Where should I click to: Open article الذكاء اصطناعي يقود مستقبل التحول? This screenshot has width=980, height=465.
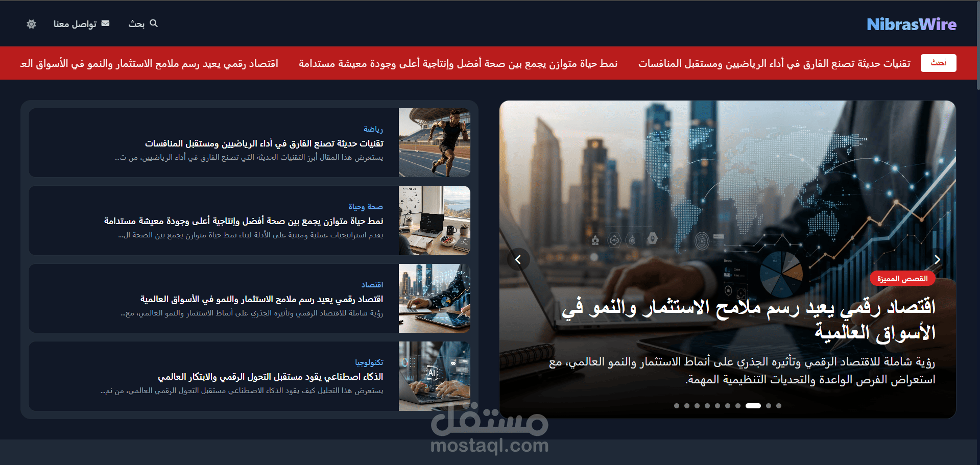coord(270,377)
